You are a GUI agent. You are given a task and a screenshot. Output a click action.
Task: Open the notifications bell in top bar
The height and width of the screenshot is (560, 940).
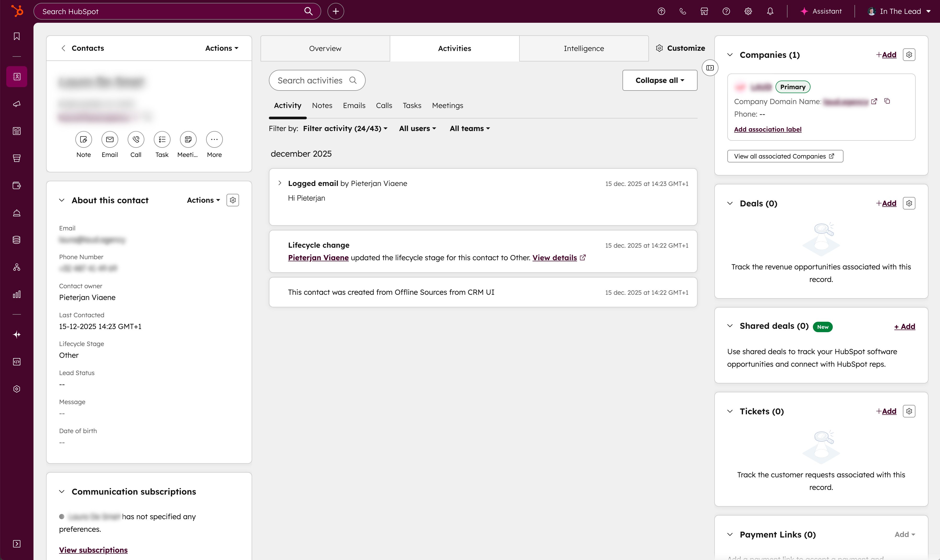pyautogui.click(x=770, y=11)
